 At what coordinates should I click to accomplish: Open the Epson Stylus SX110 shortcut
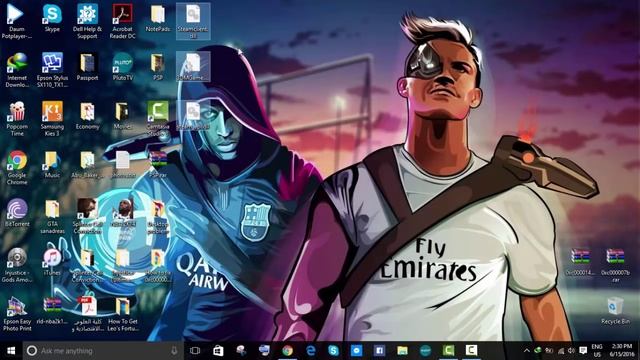[x=52, y=70]
